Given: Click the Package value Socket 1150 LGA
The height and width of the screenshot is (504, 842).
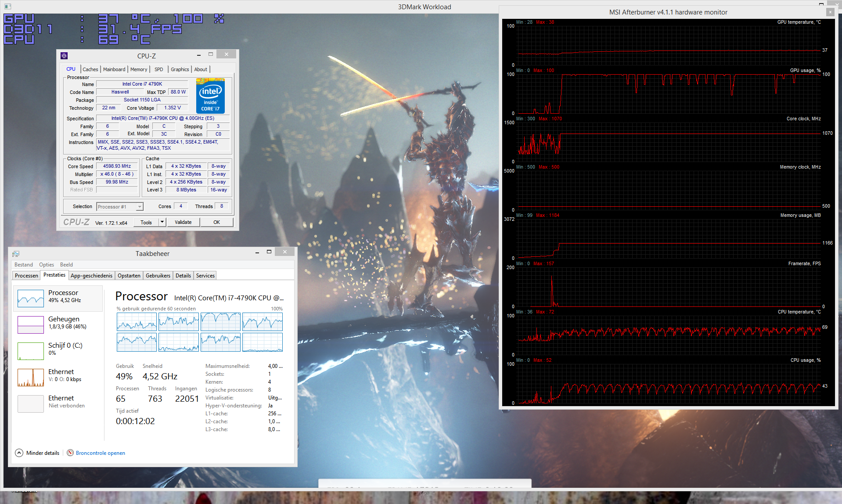Looking at the screenshot, I should click(x=142, y=100).
